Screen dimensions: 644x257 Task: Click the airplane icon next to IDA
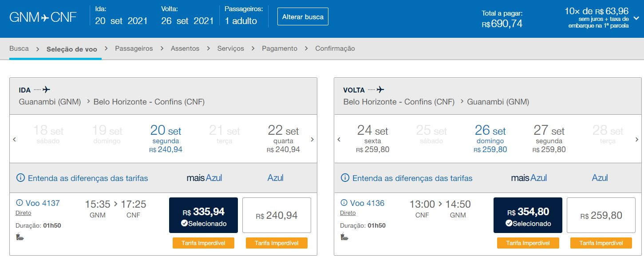pos(47,90)
